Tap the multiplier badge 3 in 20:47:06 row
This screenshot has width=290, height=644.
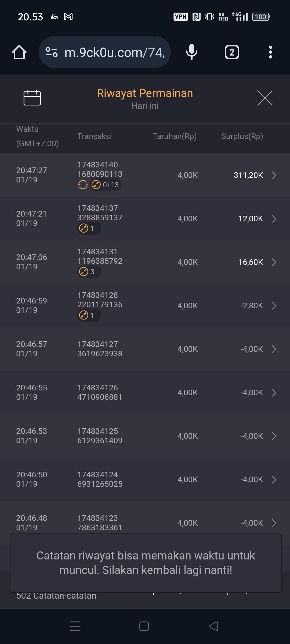[x=89, y=272]
